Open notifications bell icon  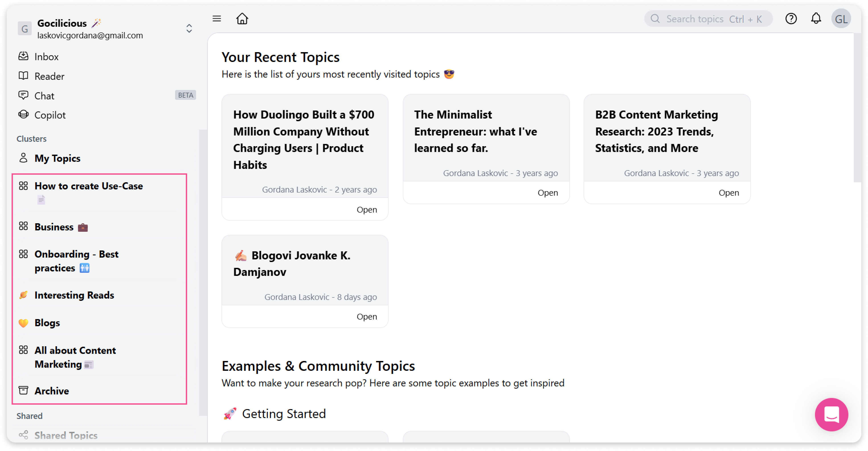coord(815,19)
